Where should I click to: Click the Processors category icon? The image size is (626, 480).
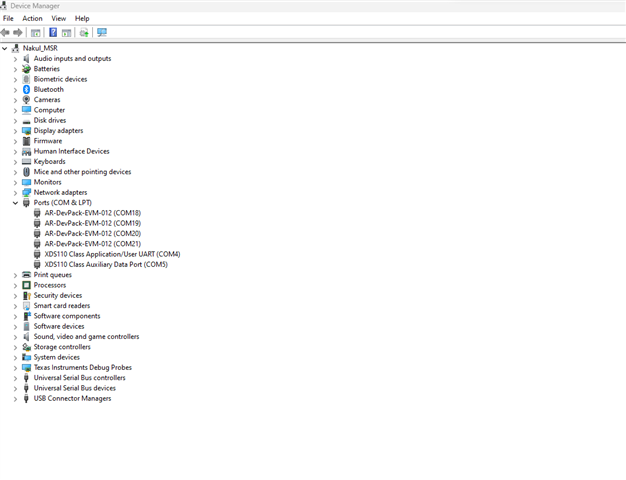point(26,285)
